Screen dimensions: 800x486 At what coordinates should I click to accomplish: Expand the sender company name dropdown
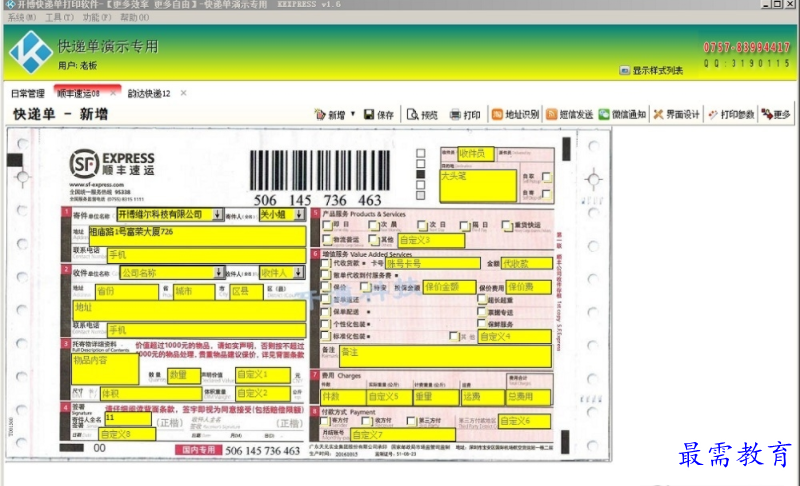point(218,215)
